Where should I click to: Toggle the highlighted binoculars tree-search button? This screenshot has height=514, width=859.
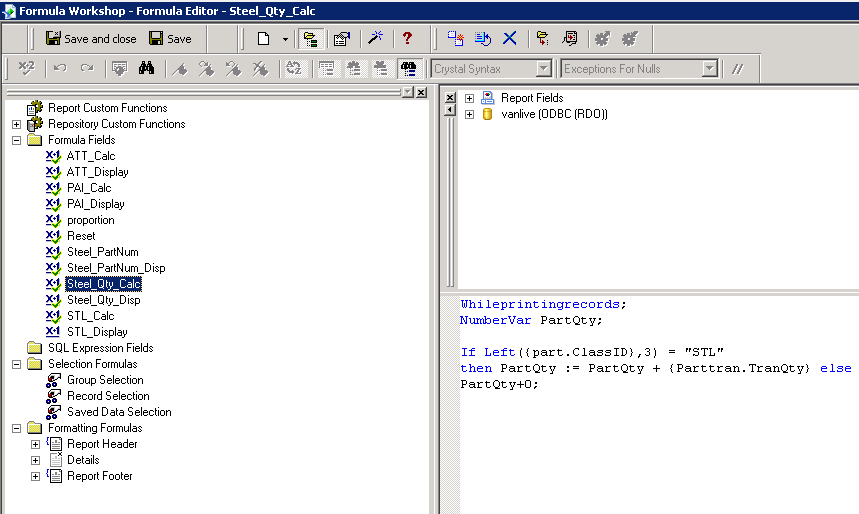[408, 69]
